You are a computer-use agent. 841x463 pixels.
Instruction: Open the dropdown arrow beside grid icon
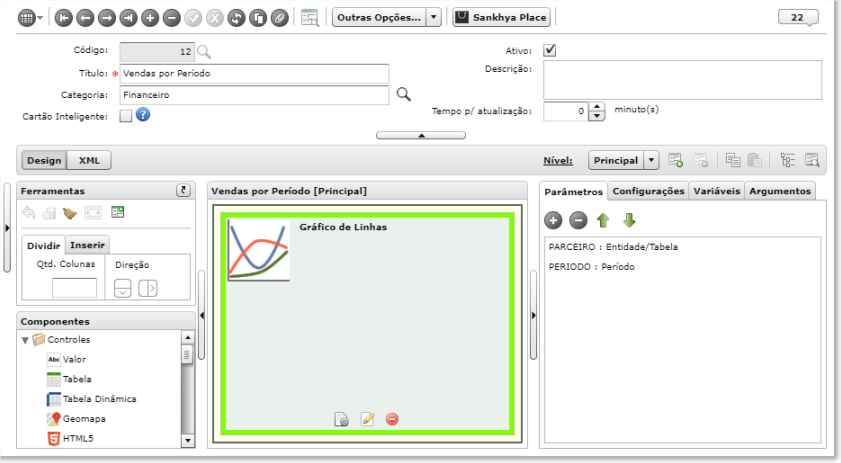[40, 18]
